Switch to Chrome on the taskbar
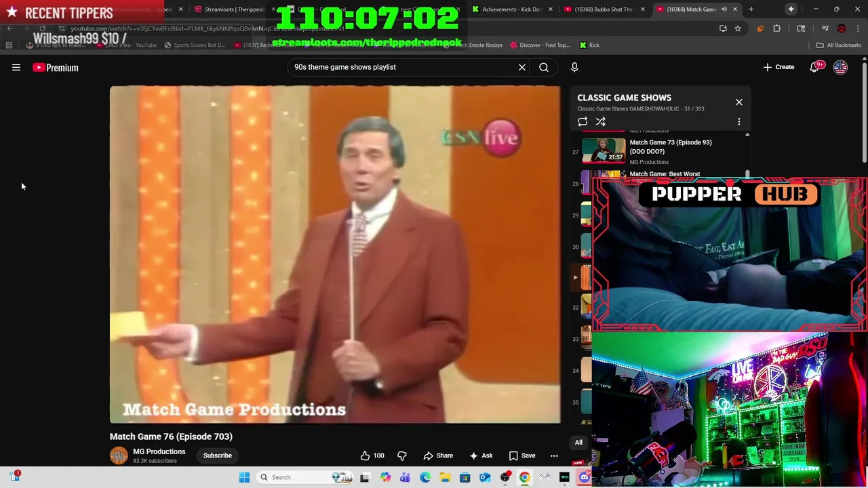Image resolution: width=868 pixels, height=488 pixels. (x=525, y=477)
